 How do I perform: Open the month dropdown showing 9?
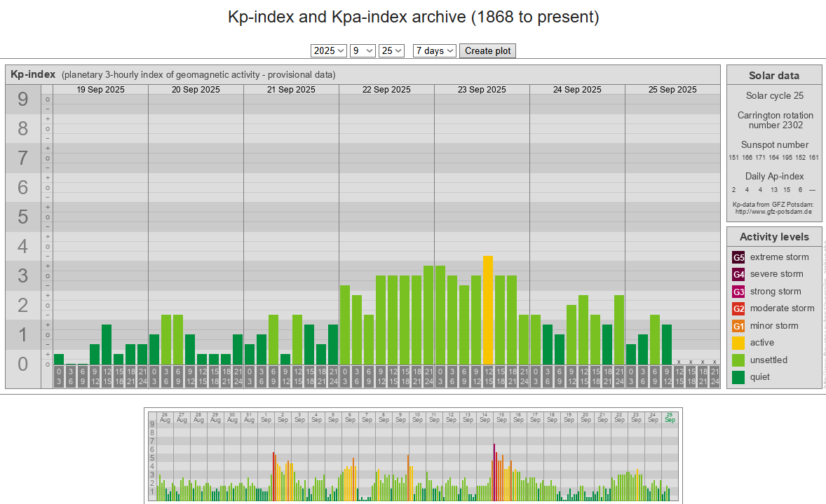click(x=363, y=50)
